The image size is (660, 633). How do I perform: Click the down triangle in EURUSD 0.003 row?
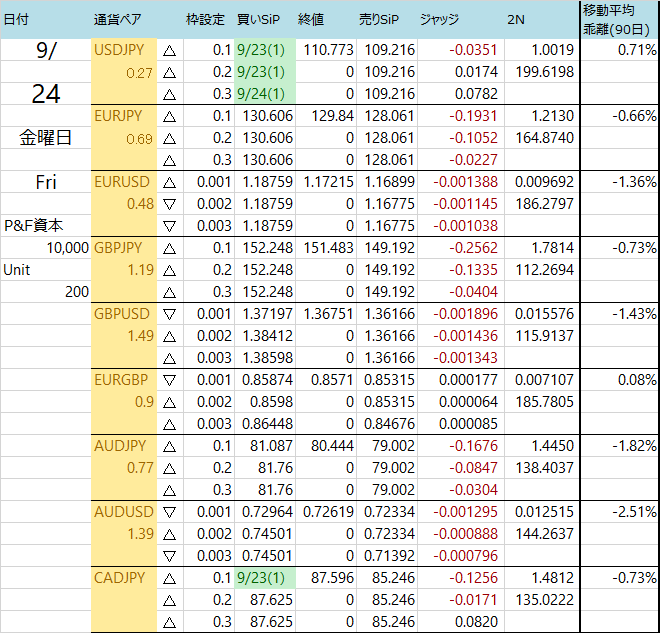(169, 227)
